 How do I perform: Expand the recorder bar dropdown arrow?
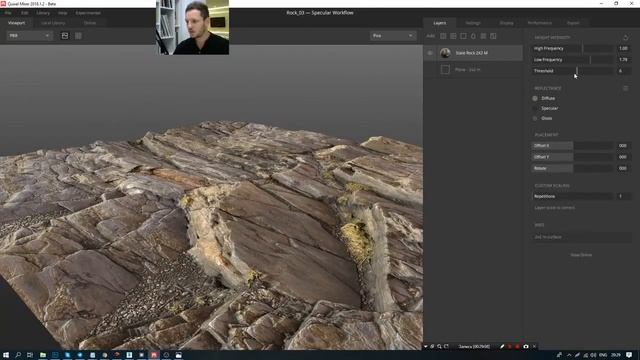click(426, 347)
